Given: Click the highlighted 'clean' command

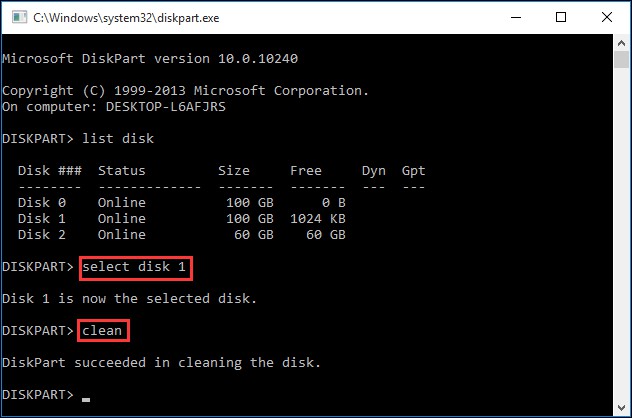Looking at the screenshot, I should coord(104,331).
